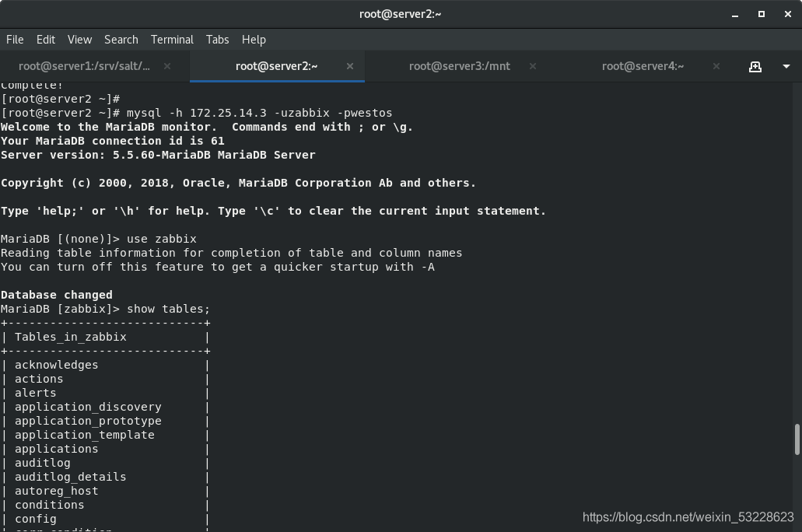
Task: Click the 'use zabbix' command line
Action: 99,239
